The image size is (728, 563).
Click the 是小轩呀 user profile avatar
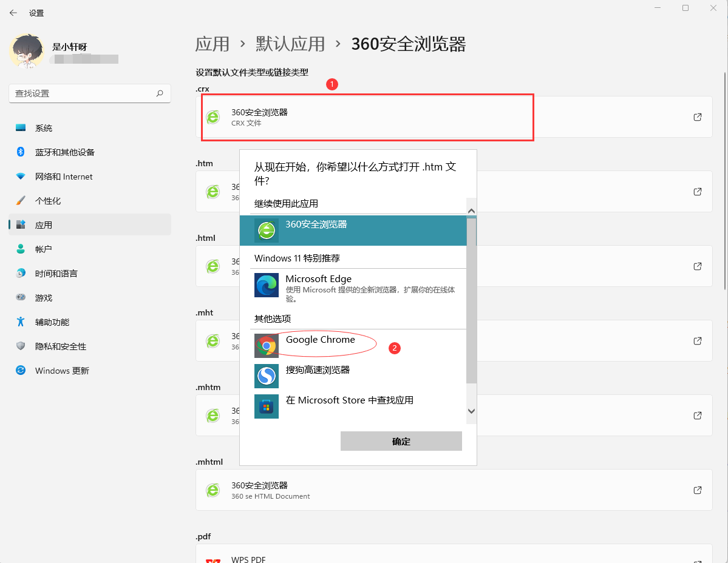coord(26,52)
